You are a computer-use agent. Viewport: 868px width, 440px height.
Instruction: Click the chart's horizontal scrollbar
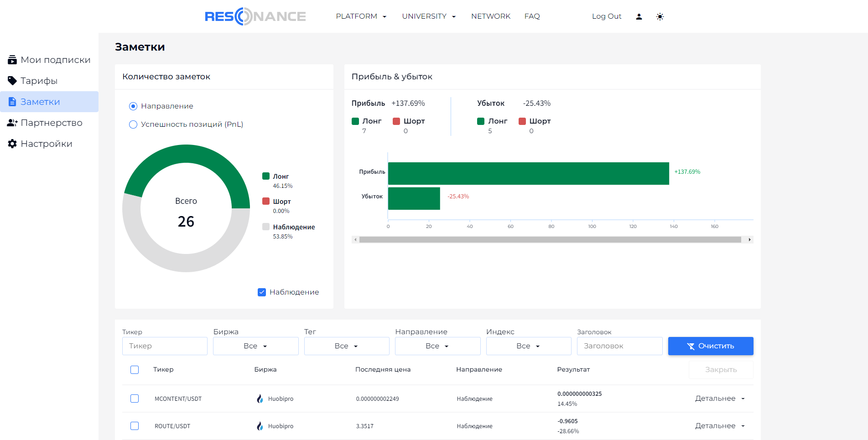pyautogui.click(x=550, y=239)
